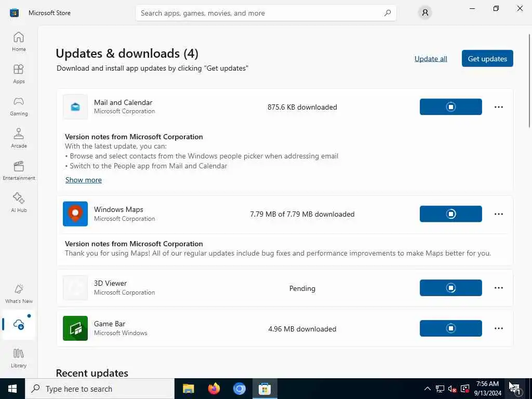This screenshot has width=532, height=399.
Task: Open the Game Bar app title
Action: click(x=110, y=324)
